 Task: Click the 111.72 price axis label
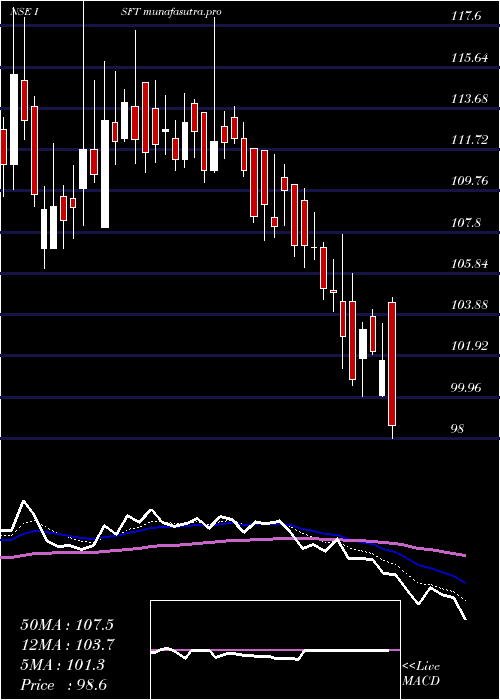470,140
